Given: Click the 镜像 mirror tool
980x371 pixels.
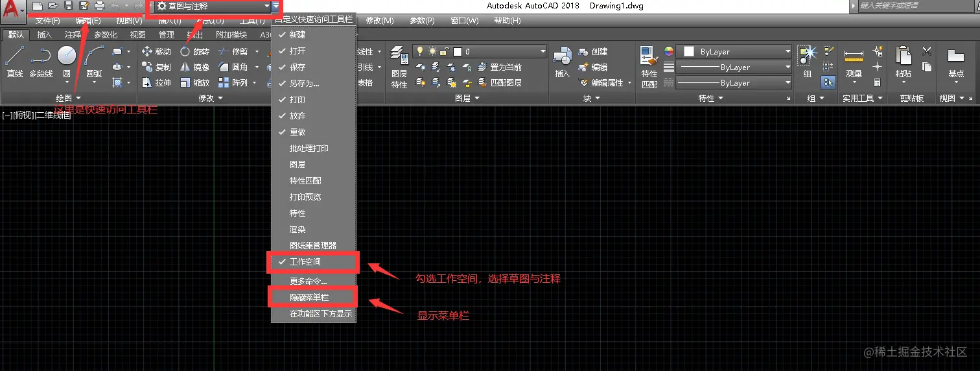Looking at the screenshot, I should point(194,67).
